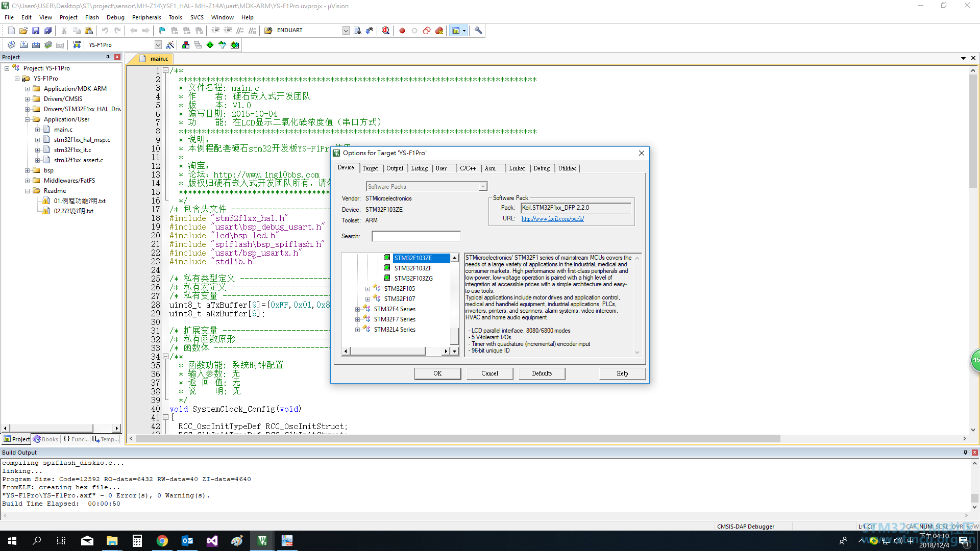Toggle auto-hide pin on Build Output panel

[965, 453]
